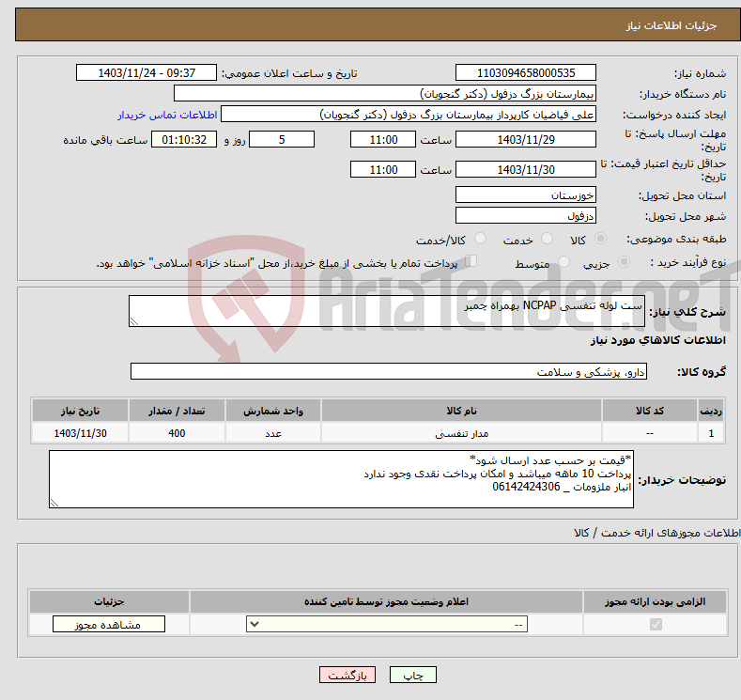
Task: Click the شماره نیاز number field
Action: (525, 72)
